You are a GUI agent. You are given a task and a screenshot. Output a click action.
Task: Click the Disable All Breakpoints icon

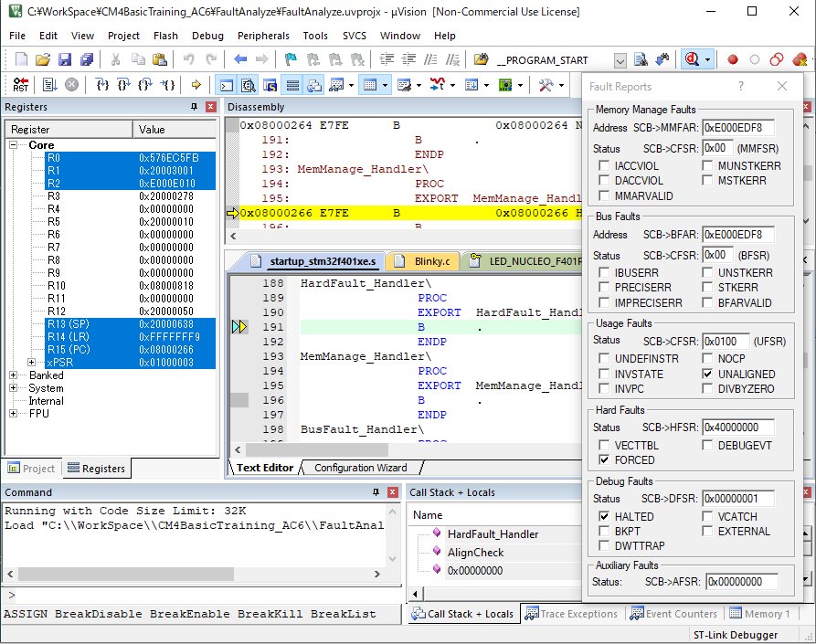point(777,59)
